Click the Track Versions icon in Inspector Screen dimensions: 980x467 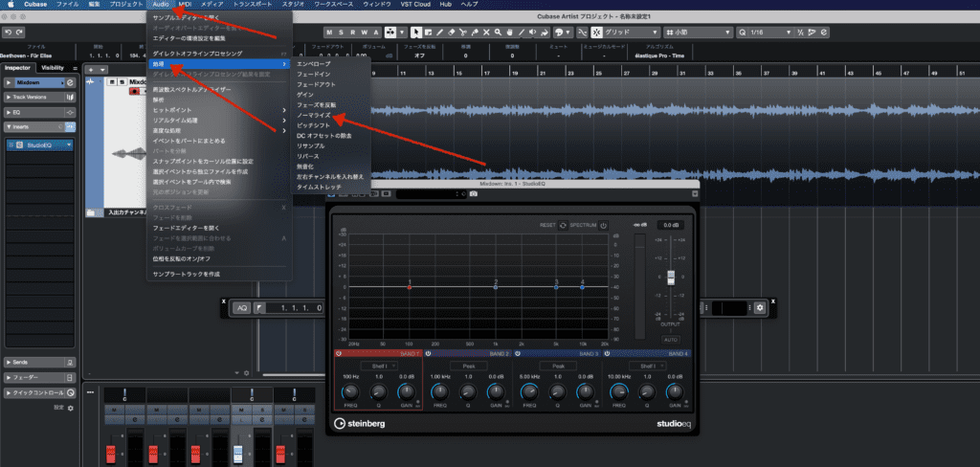coord(70,97)
